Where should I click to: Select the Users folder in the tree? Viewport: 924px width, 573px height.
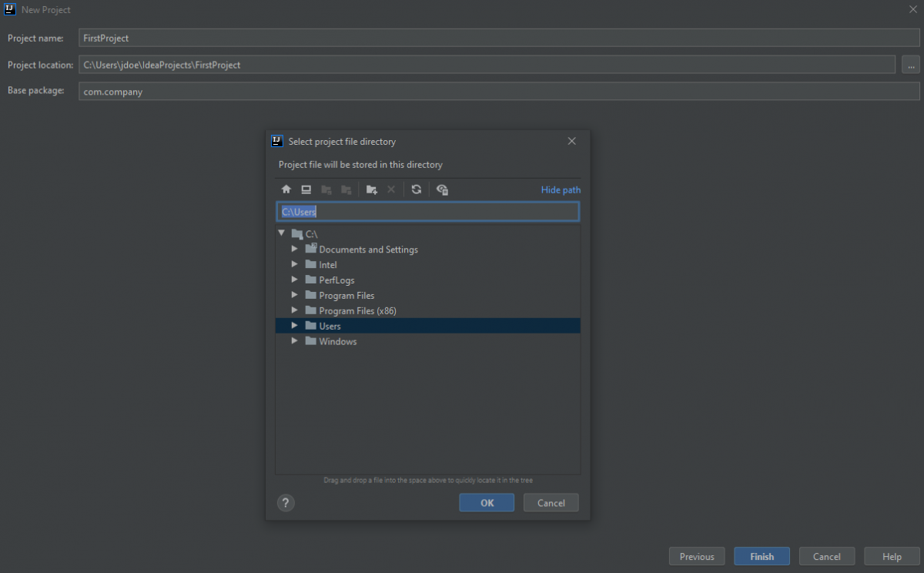point(328,325)
